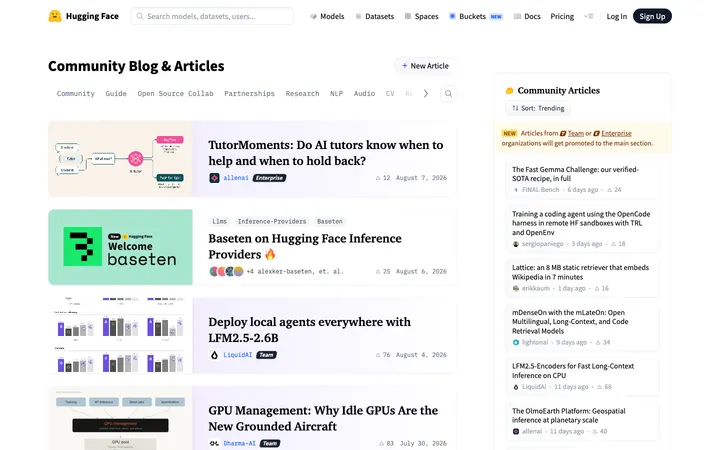
Task: Open the Docs page
Action: pyautogui.click(x=527, y=16)
